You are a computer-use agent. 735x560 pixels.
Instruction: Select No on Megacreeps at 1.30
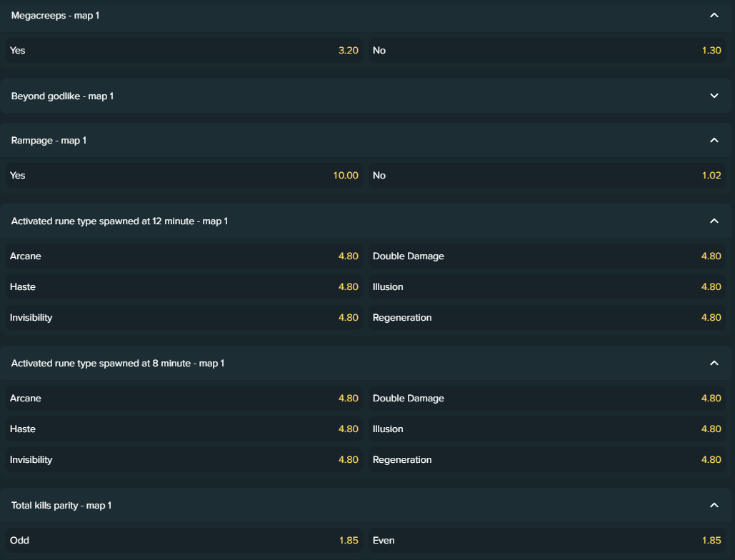click(x=546, y=50)
